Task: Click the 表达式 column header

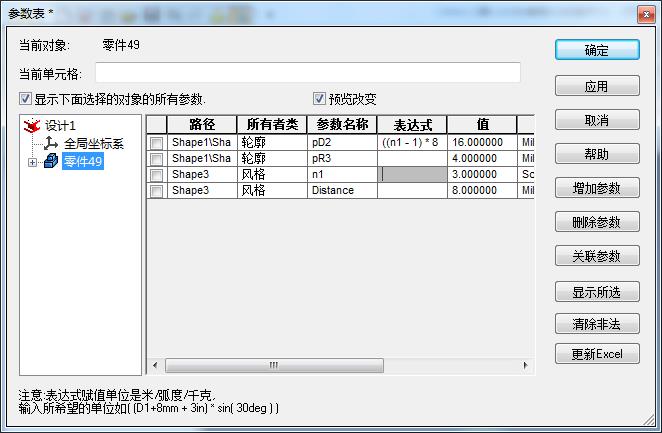Action: 412,125
